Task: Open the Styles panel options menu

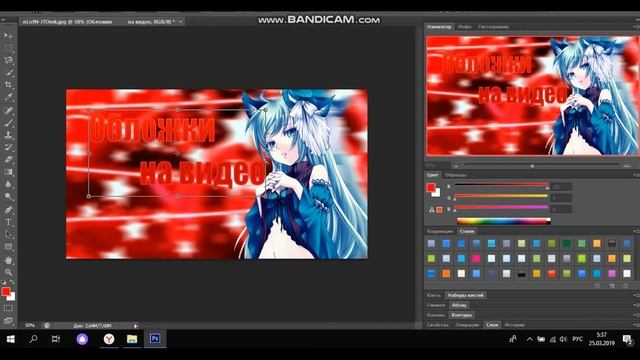Action: (x=636, y=231)
